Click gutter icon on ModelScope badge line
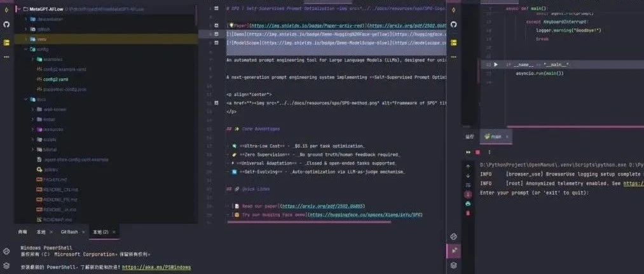The height and width of the screenshot is (274, 644). tap(216, 43)
